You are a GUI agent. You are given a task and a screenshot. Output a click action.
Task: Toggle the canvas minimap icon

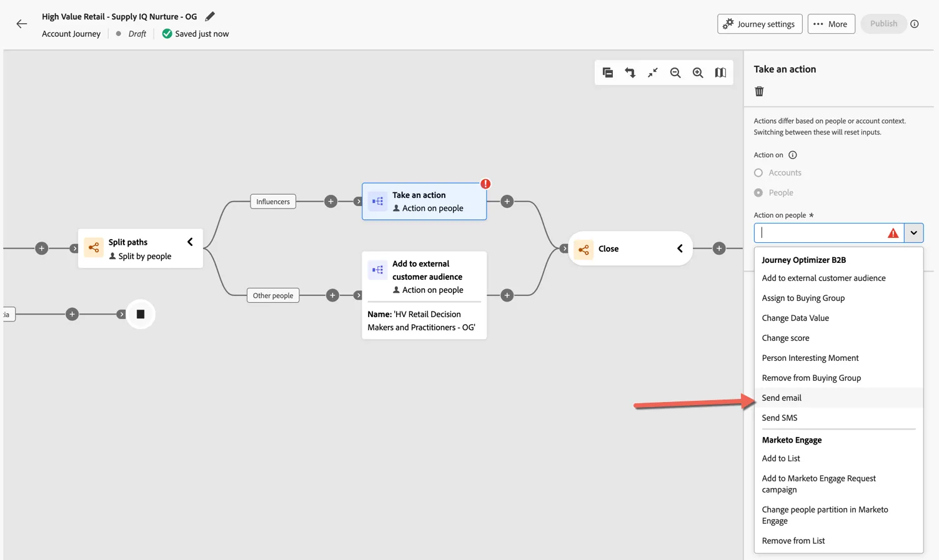720,72
